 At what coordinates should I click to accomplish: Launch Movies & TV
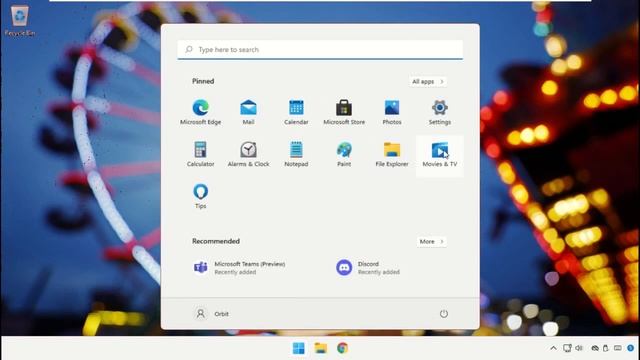click(x=440, y=155)
